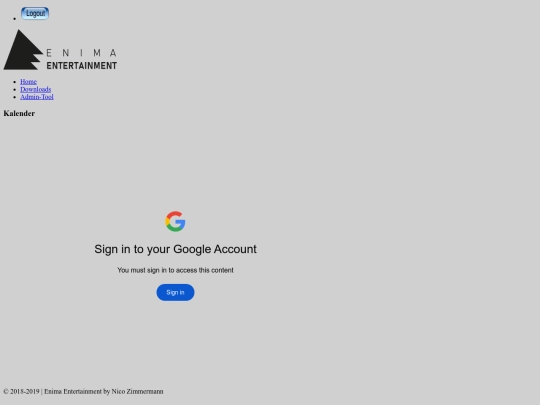Click the blue Sign in button
540x405 pixels.
click(175, 292)
